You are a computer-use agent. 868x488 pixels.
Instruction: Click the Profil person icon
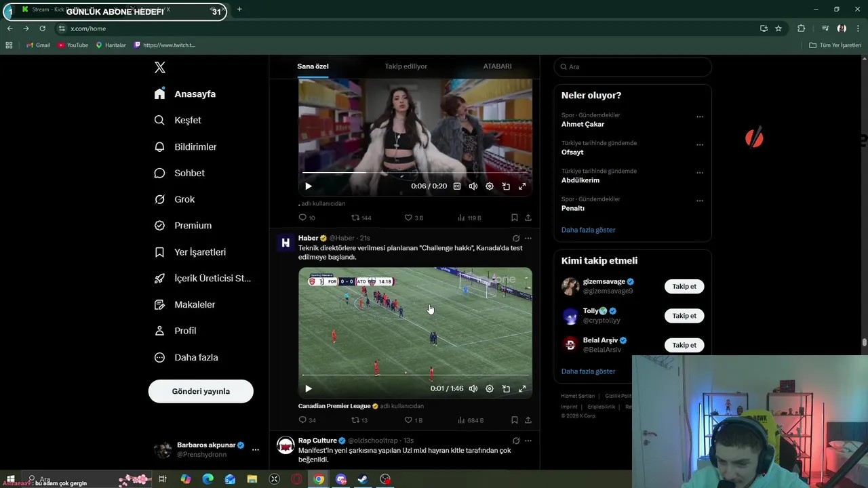159,331
